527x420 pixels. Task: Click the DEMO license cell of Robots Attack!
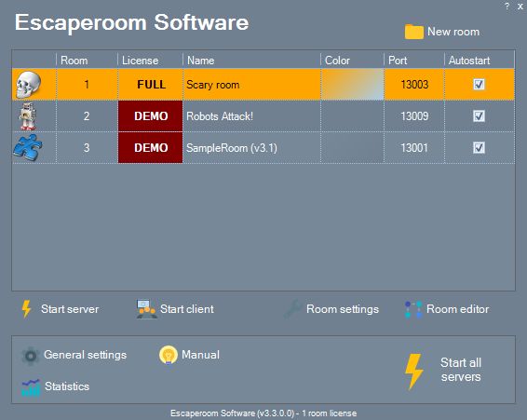click(x=151, y=116)
